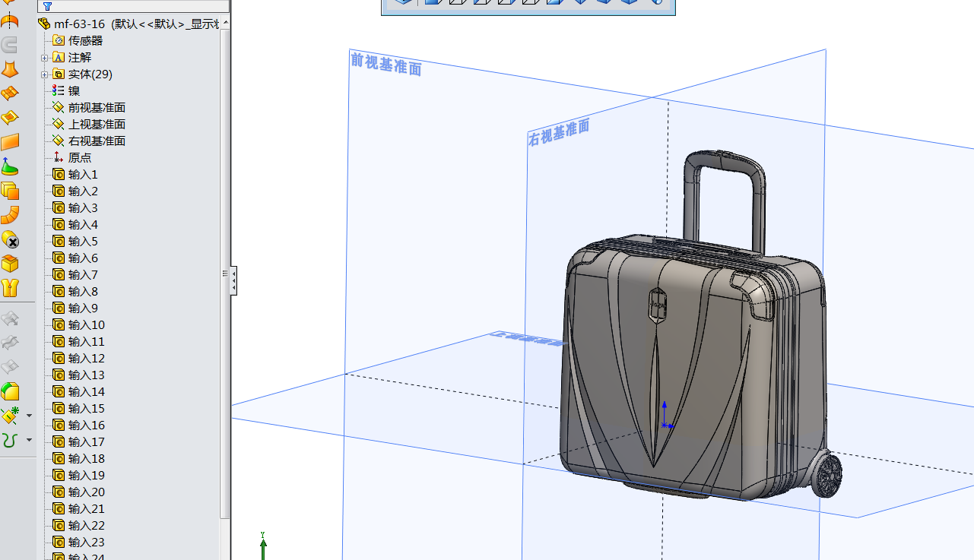Select the 输入9 feature
The width and height of the screenshot is (974, 560).
tap(75, 308)
